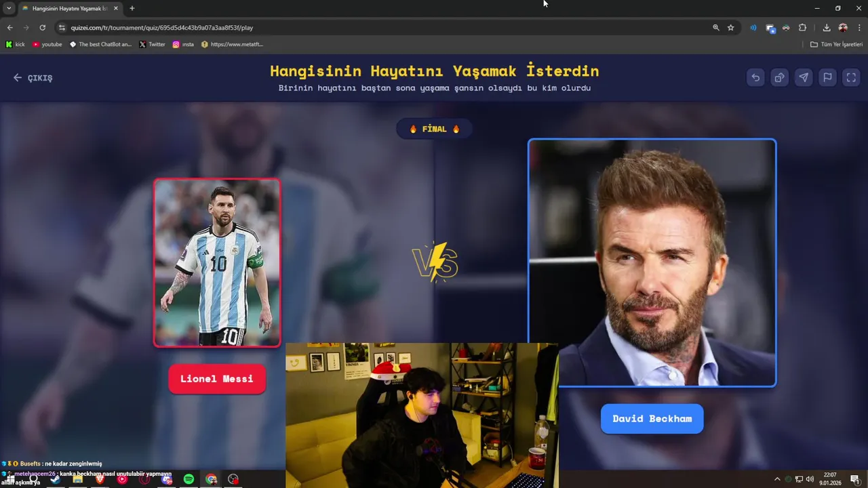Show hidden system tray icons

(777, 479)
